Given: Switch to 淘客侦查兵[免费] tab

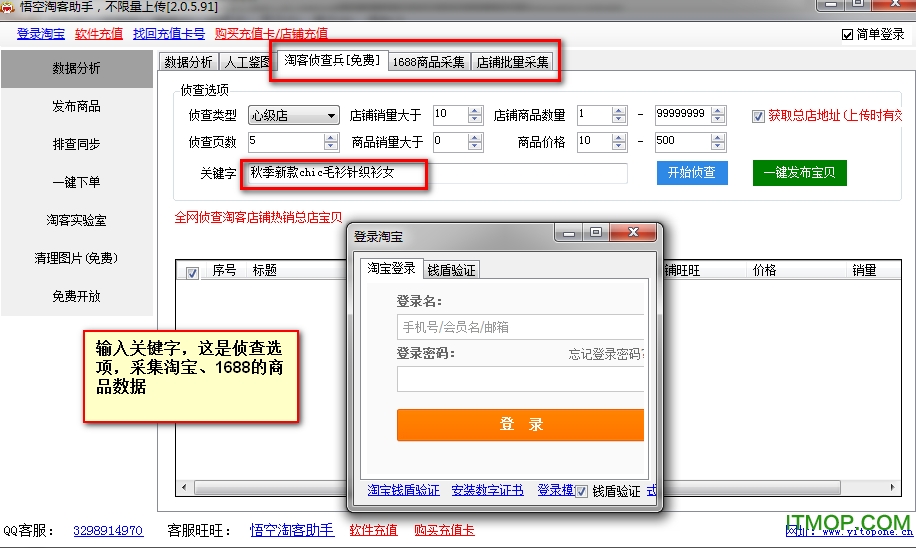Looking at the screenshot, I should 332,60.
